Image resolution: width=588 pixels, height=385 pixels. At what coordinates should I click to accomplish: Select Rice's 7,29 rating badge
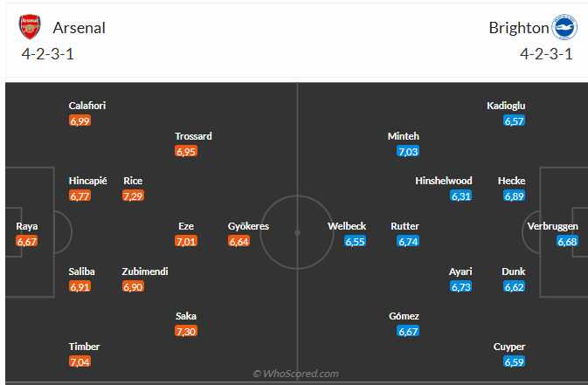(x=134, y=196)
